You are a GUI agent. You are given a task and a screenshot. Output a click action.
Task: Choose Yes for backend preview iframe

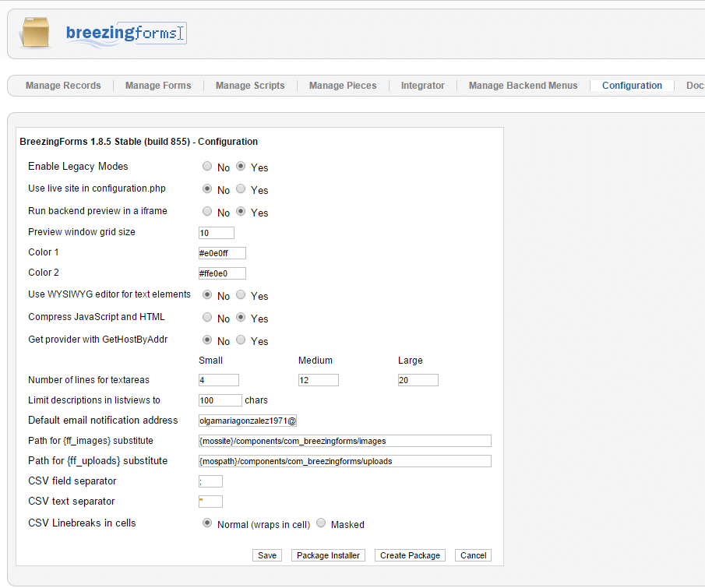tap(241, 211)
